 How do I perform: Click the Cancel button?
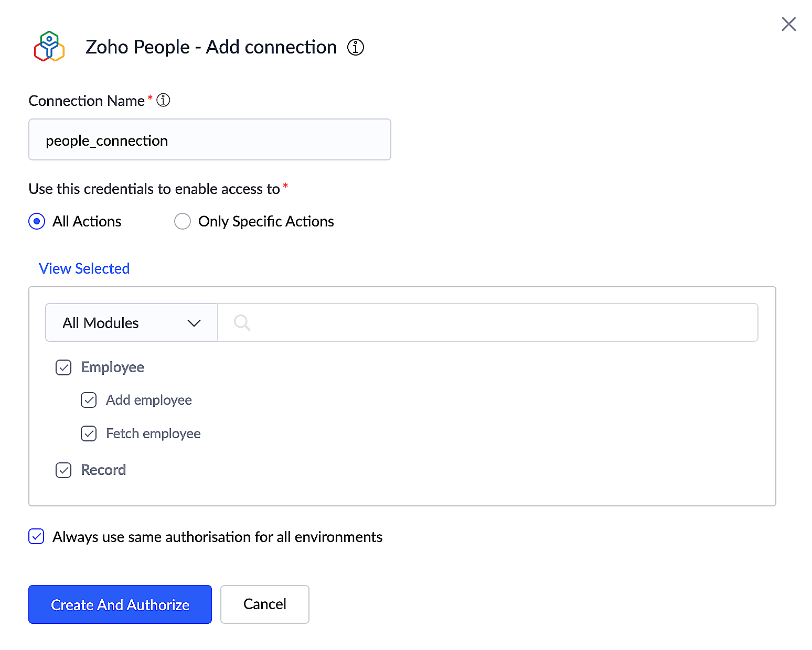(x=265, y=604)
